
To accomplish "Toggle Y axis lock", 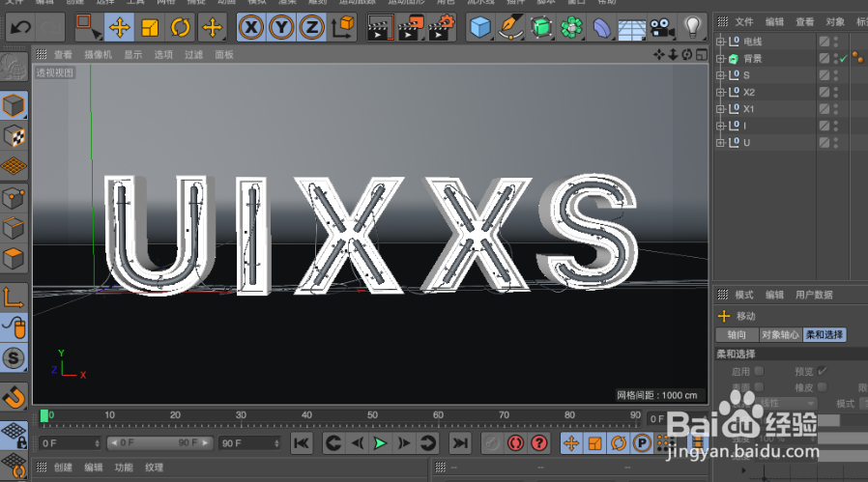I will click(x=281, y=27).
